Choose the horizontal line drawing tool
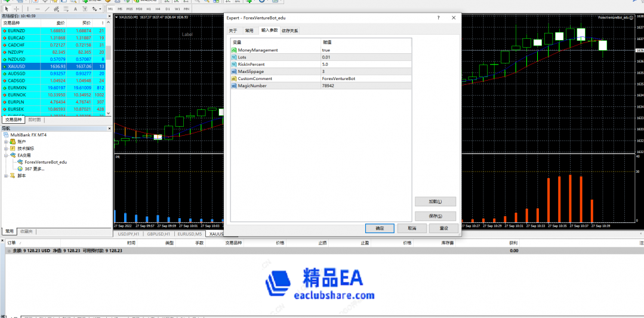The image size is (644, 318). 38,8
